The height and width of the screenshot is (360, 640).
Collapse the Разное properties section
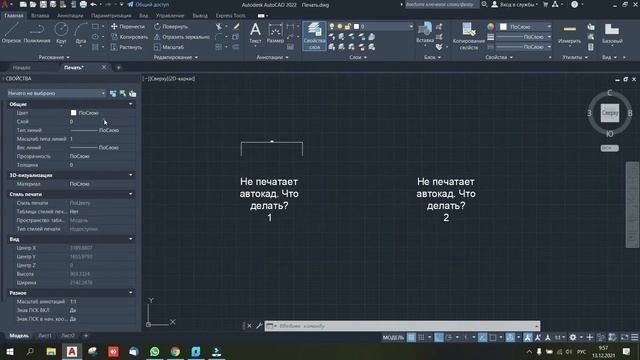(131, 293)
